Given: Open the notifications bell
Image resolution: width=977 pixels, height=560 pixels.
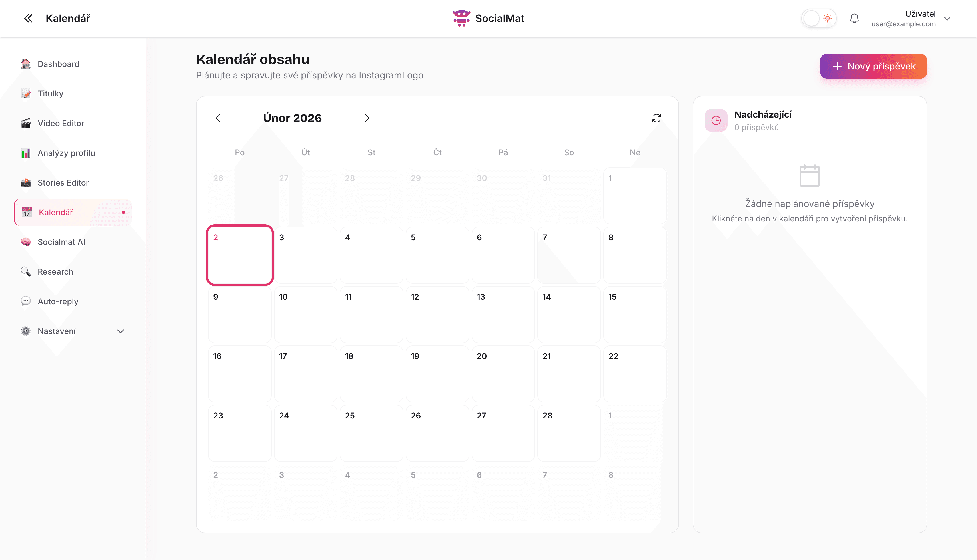Looking at the screenshot, I should (854, 18).
